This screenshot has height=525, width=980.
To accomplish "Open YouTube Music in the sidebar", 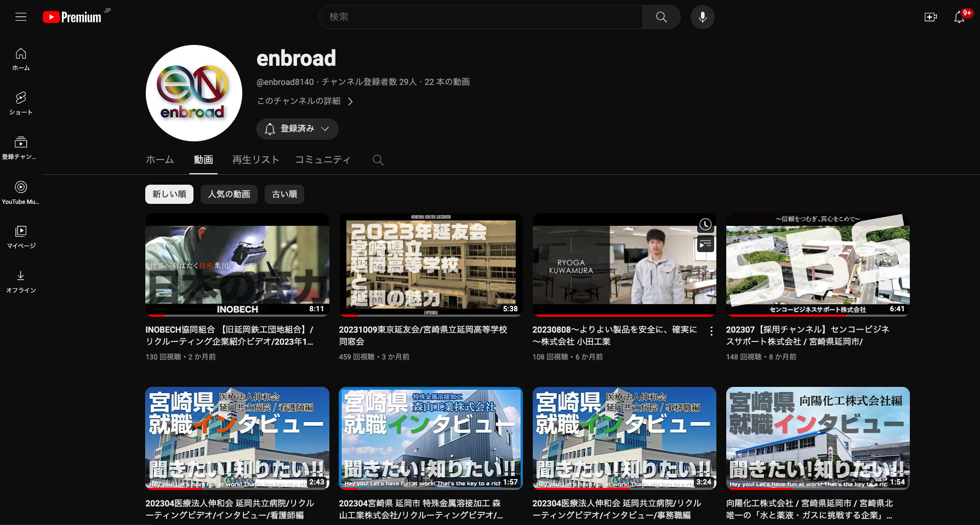I will (21, 193).
